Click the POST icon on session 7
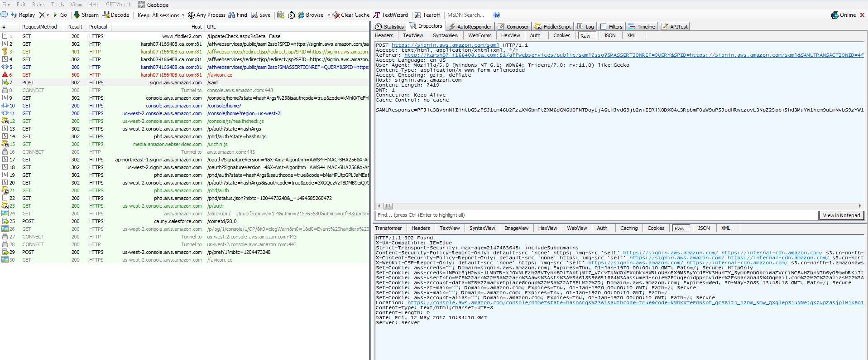868x360 pixels. [5, 83]
